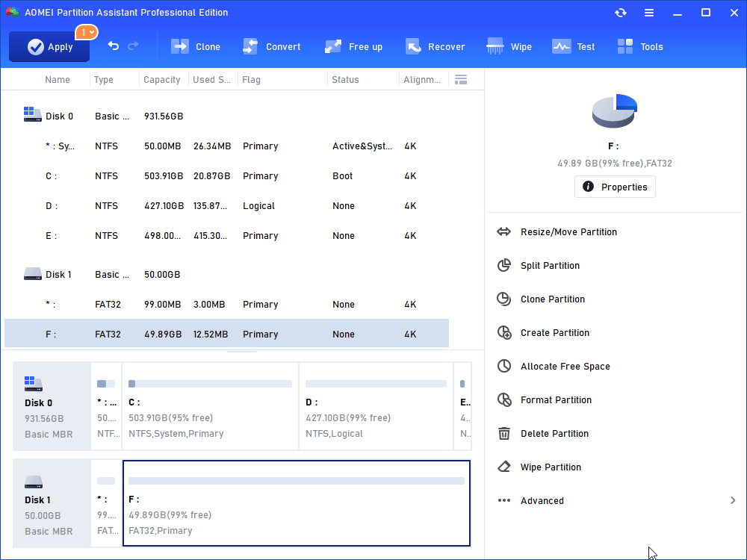Viewport: 747px width, 560px height.
Task: Open the Clone toolbar menu
Action: tap(195, 46)
